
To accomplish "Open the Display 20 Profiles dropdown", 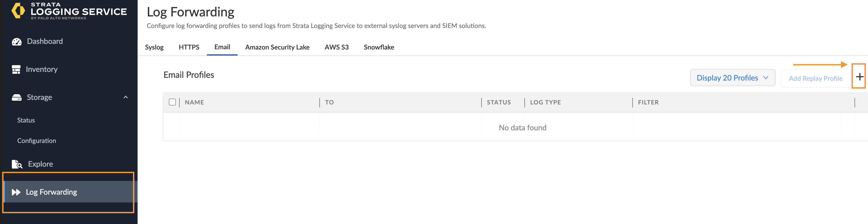I will 733,77.
